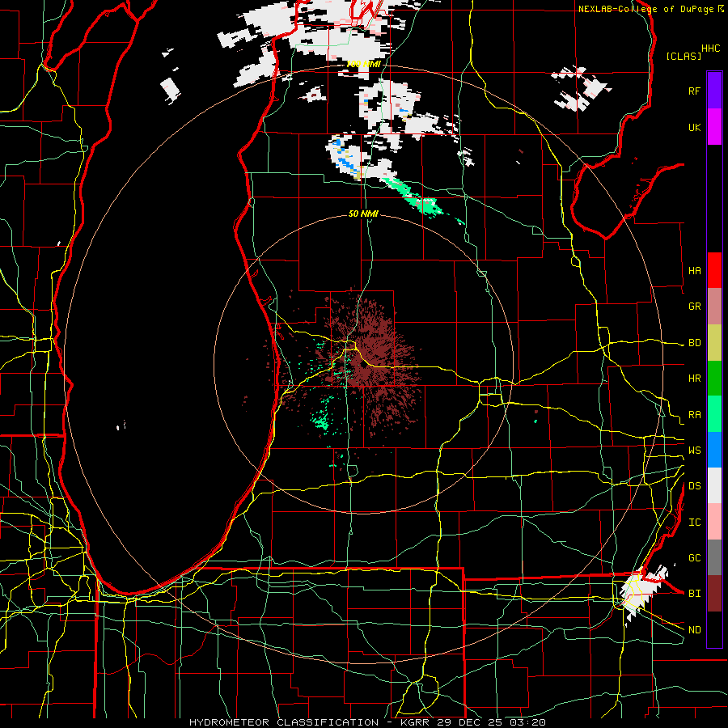728x728 pixels.
Task: Click the RF purple legend swatch
Action: [x=714, y=91]
